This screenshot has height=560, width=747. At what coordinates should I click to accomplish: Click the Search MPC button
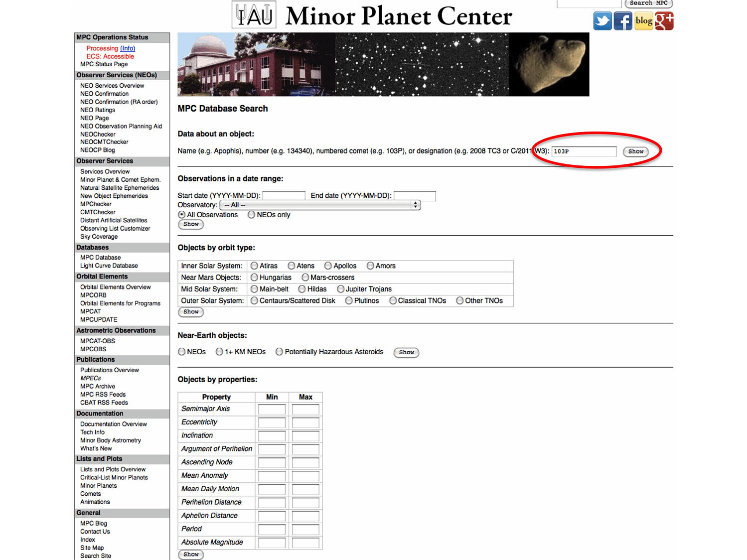coord(648,3)
